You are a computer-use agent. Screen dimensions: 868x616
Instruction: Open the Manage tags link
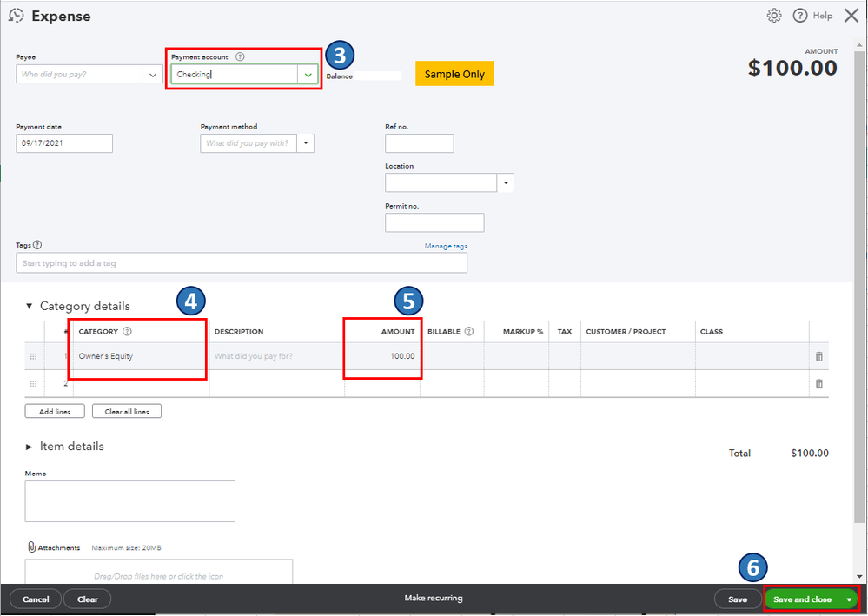[446, 246]
